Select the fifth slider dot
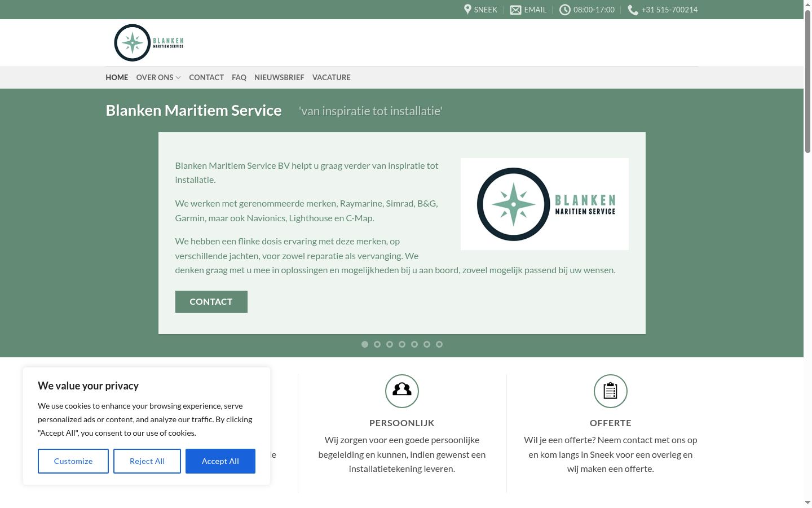The image size is (812, 508). 414,344
